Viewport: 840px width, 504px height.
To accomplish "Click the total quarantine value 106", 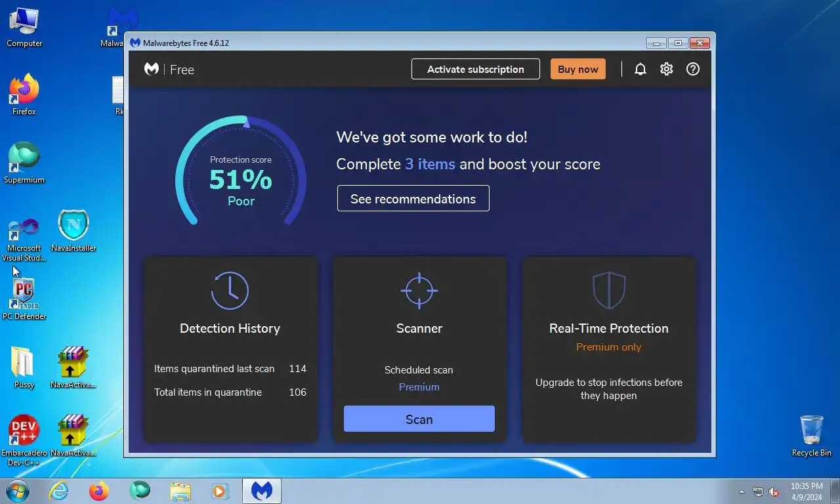I will tap(298, 392).
